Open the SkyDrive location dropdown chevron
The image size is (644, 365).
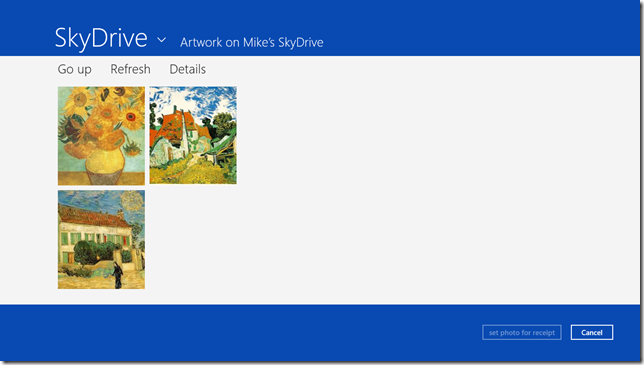[x=162, y=40]
